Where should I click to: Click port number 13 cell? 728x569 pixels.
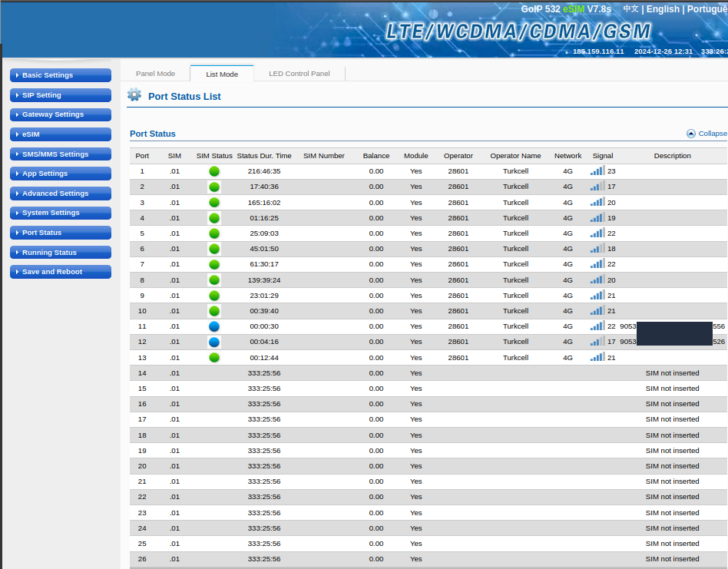(x=142, y=357)
